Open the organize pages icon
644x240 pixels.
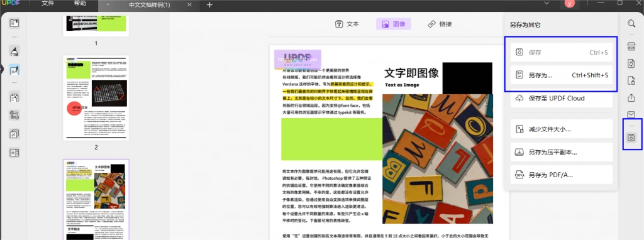[x=14, y=97]
